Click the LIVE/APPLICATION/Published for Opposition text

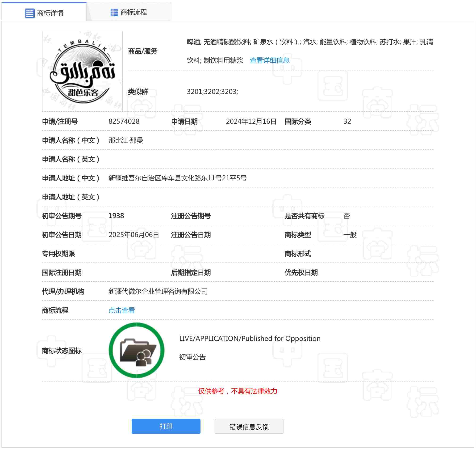(x=250, y=339)
